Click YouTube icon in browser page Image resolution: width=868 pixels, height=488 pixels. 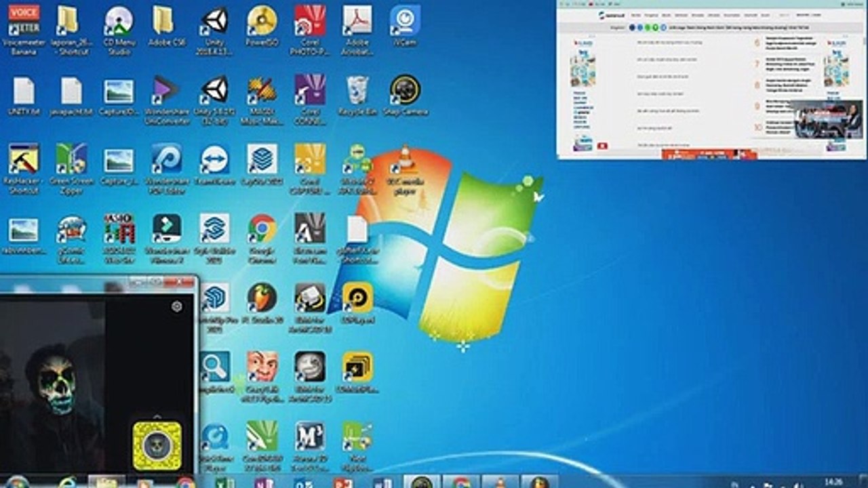coord(601,145)
